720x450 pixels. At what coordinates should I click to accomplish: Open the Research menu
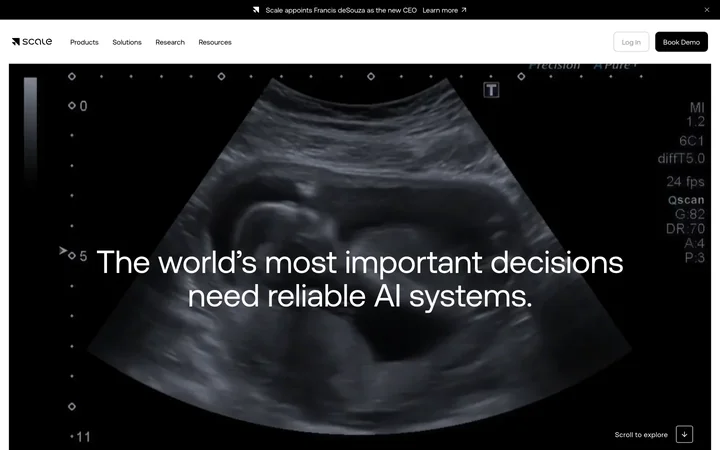[x=170, y=42]
